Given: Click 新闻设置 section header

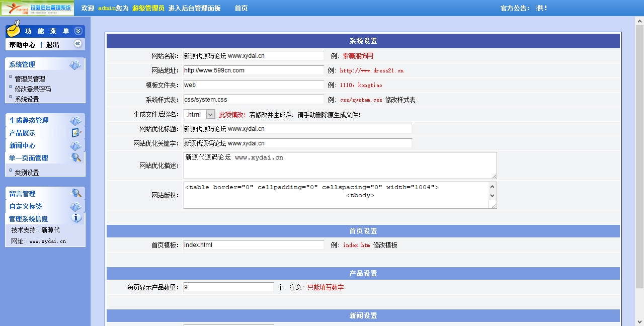Looking at the screenshot, I should pyautogui.click(x=363, y=315).
